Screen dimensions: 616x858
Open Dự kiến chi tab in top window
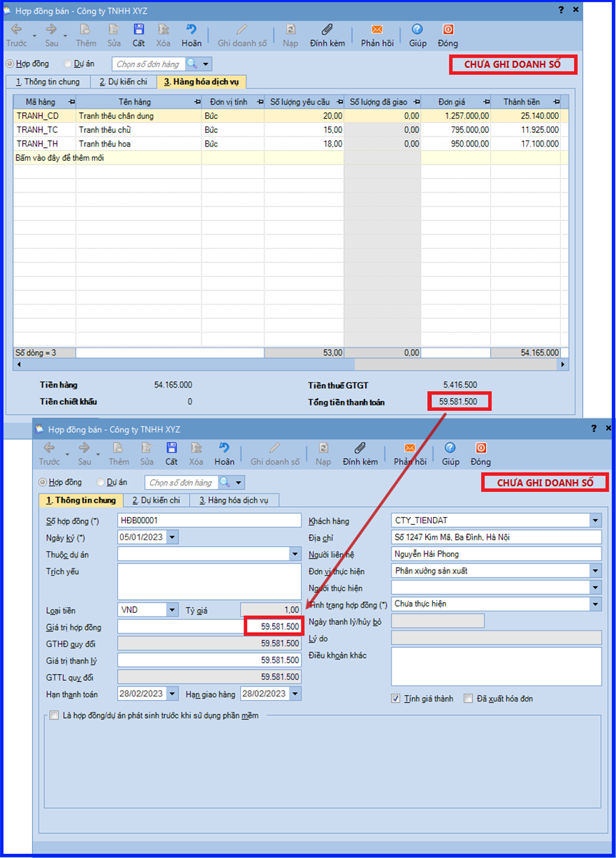point(123,82)
